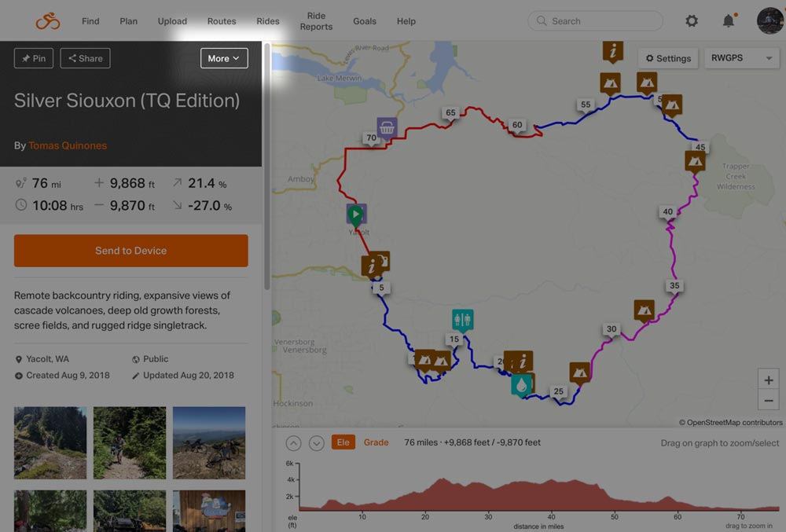
Task: Select the info marker above mile 5
Action: (372, 266)
